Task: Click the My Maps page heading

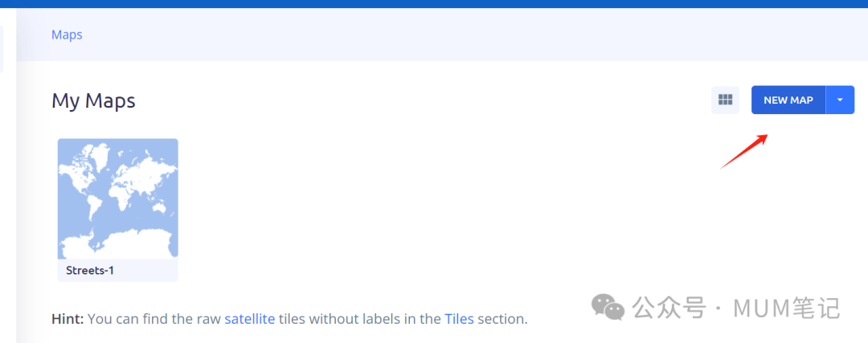Action: 93,100
